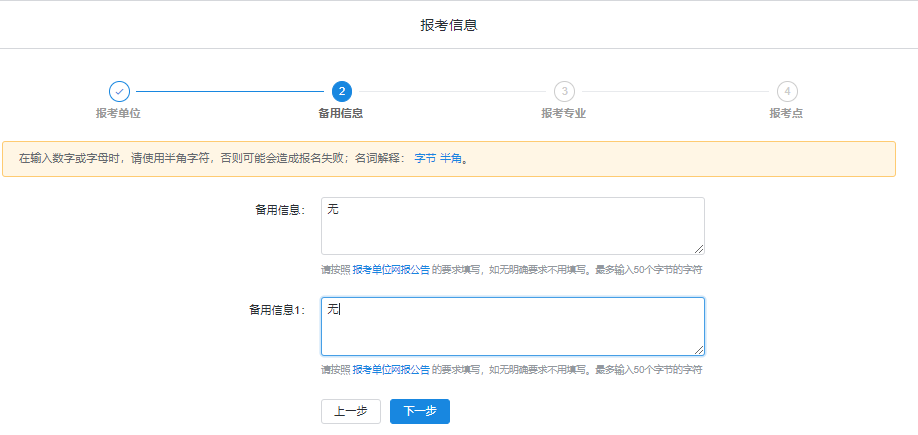Image resolution: width=918 pixels, height=435 pixels.
Task: Click the 报考信息 page title
Action: (449, 25)
